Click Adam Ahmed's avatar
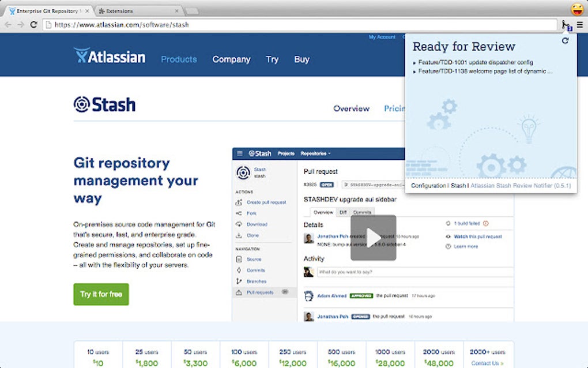This screenshot has height=368, width=588. click(x=308, y=296)
